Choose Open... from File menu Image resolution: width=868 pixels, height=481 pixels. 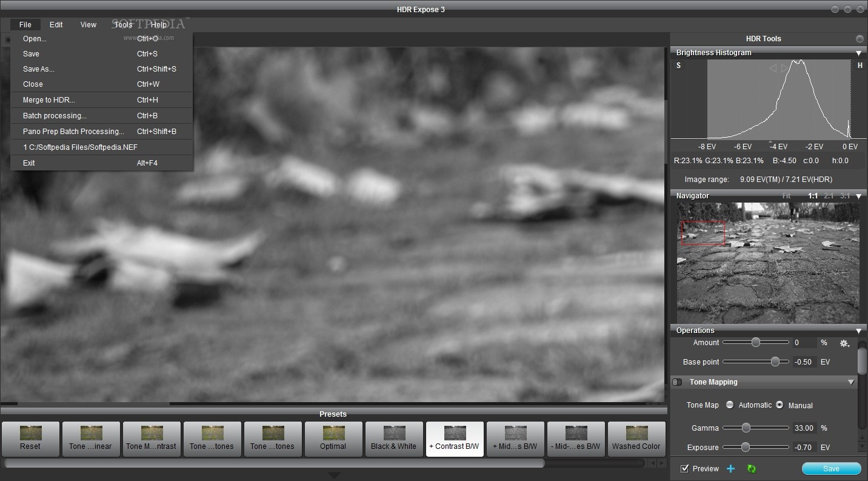point(101,38)
